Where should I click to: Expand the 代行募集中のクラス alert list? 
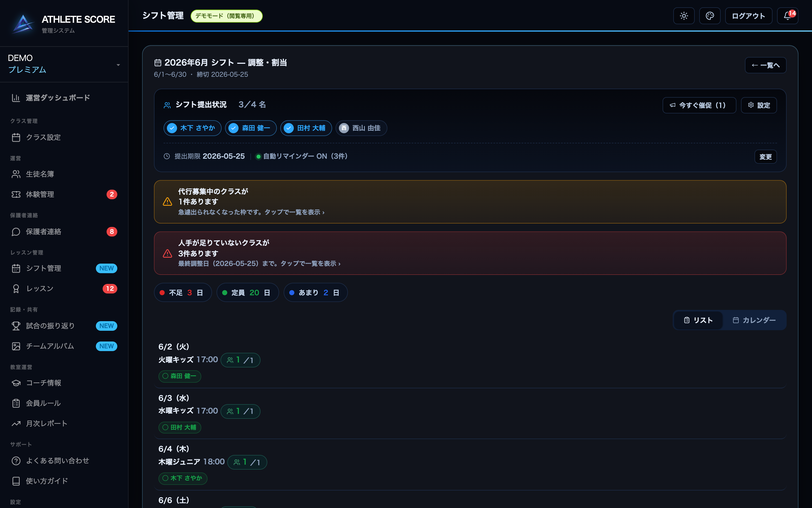(470, 202)
